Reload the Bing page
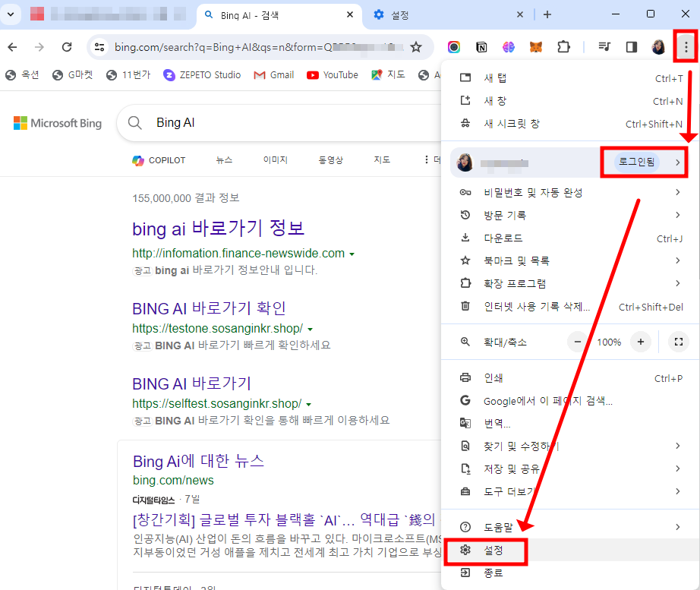This screenshot has width=700, height=590. point(67,47)
